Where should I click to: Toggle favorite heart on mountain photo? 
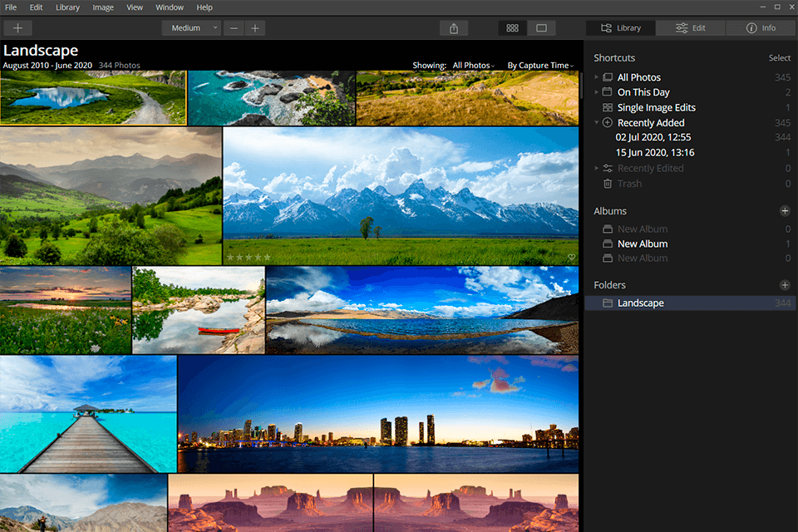pos(571,259)
